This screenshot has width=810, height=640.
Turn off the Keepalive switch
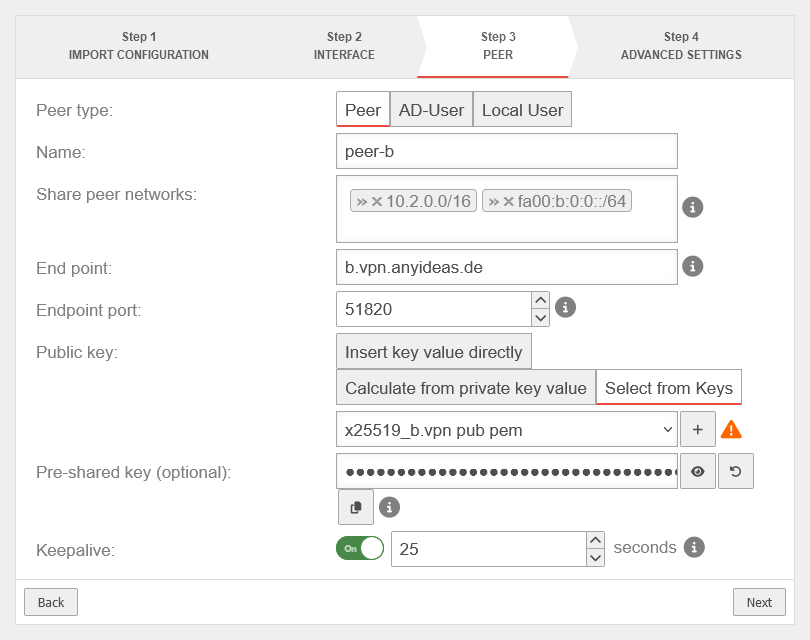[360, 548]
